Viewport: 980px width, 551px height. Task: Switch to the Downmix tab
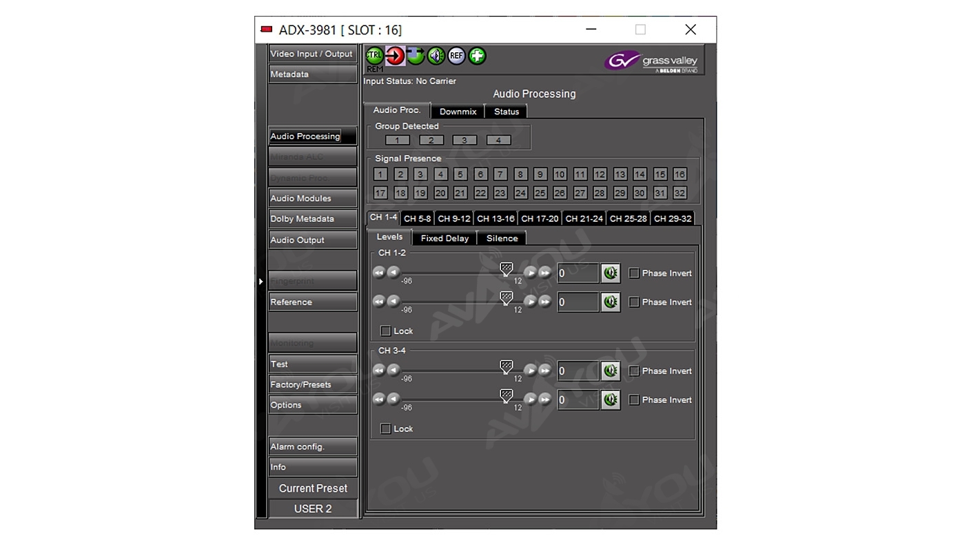[x=458, y=112]
